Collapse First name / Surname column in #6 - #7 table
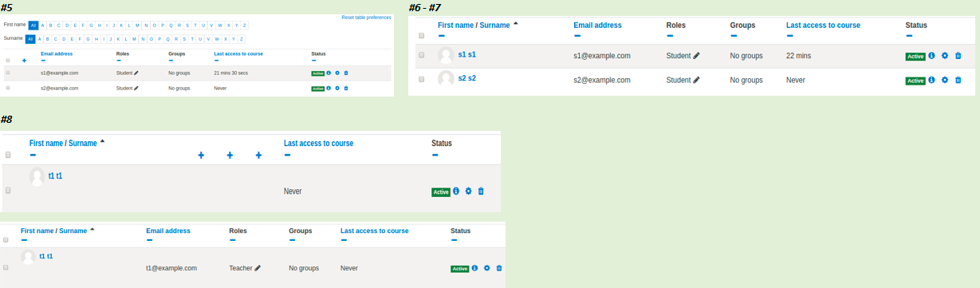This screenshot has height=288, width=980. 442,36
